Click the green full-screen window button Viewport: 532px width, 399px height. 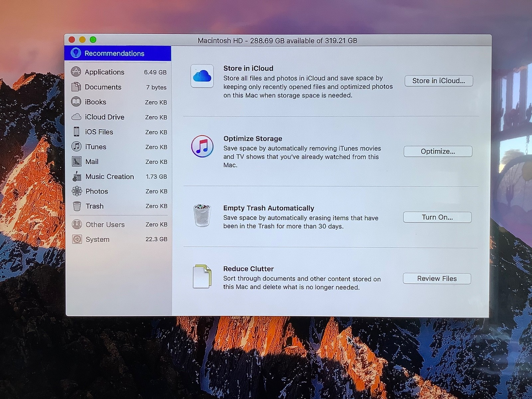tap(93, 40)
